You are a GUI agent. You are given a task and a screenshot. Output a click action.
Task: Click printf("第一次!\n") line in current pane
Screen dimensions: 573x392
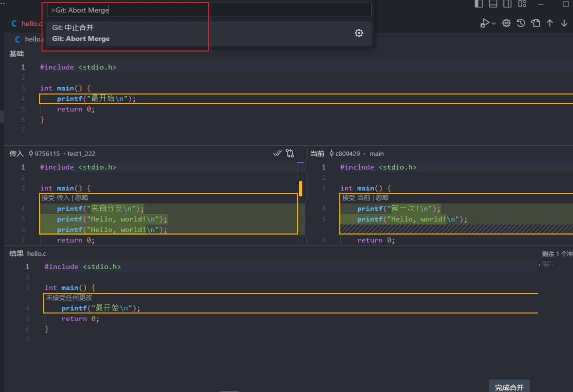coord(399,209)
